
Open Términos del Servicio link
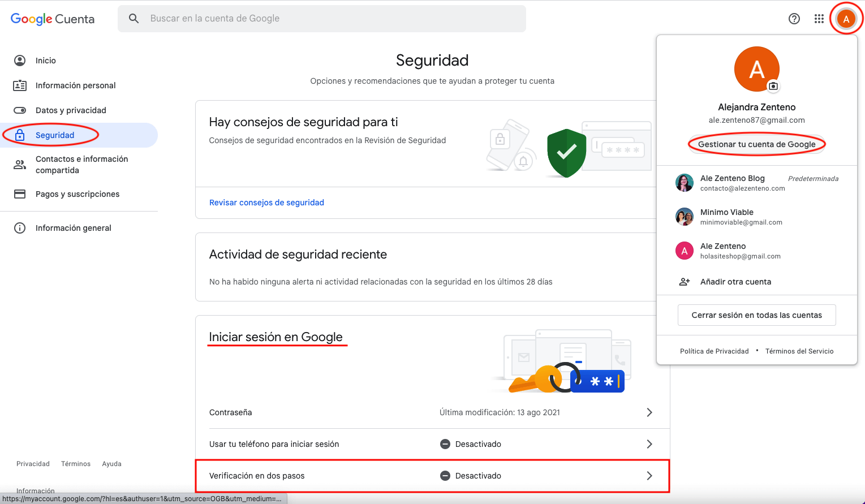coord(799,351)
